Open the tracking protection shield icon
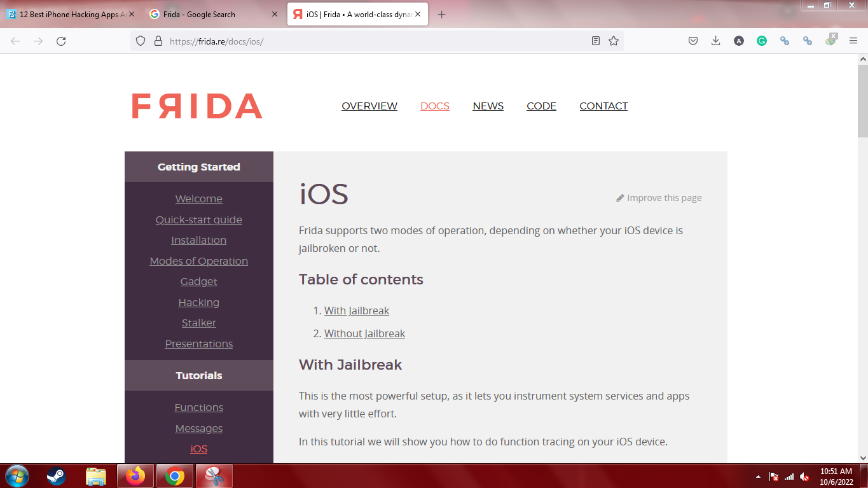The image size is (868, 488). coord(141,41)
